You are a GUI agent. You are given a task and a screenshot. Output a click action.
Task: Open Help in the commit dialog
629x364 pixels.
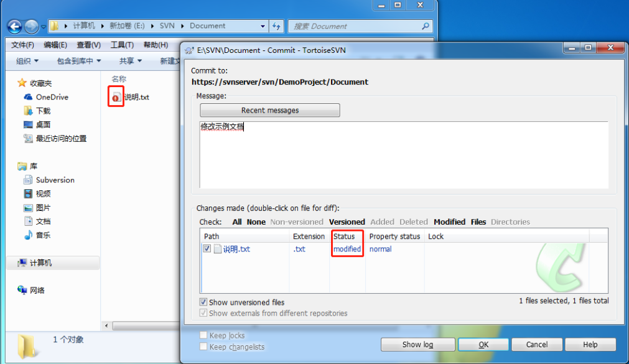pos(590,344)
